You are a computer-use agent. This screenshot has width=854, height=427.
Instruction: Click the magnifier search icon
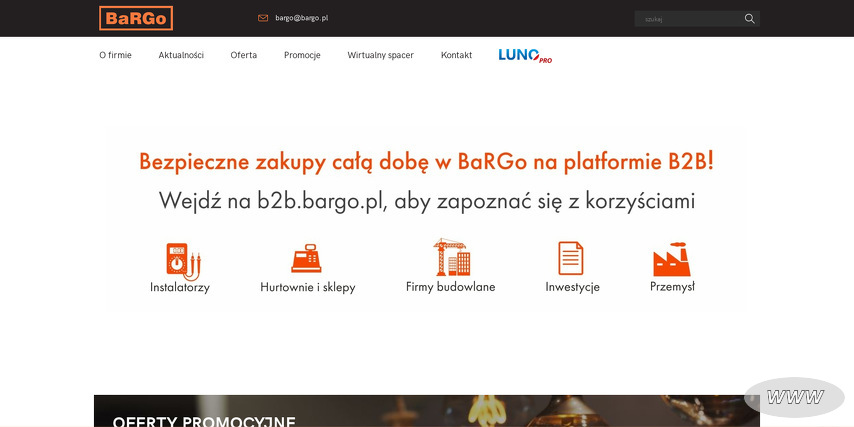point(749,19)
